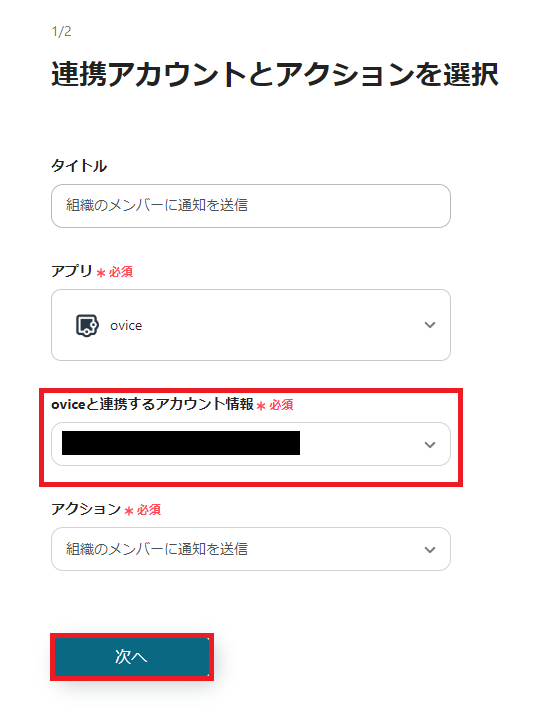Click the 1/2 step indicator
This screenshot has height=719, width=541.
coord(61,32)
